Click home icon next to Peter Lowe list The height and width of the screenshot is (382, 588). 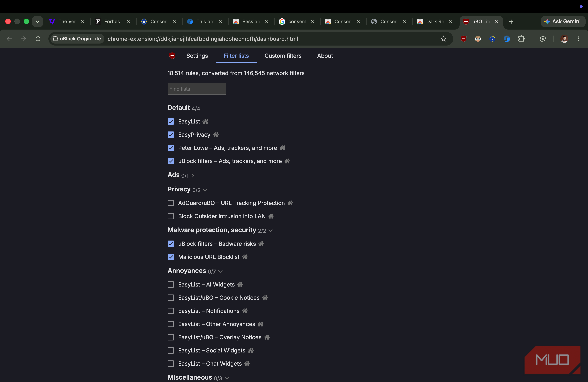click(x=282, y=148)
